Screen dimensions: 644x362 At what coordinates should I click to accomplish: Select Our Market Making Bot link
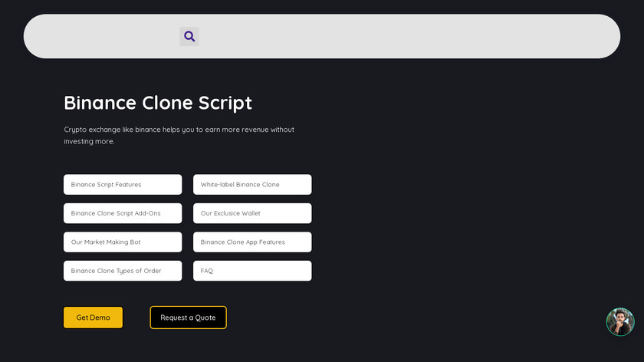tap(123, 242)
